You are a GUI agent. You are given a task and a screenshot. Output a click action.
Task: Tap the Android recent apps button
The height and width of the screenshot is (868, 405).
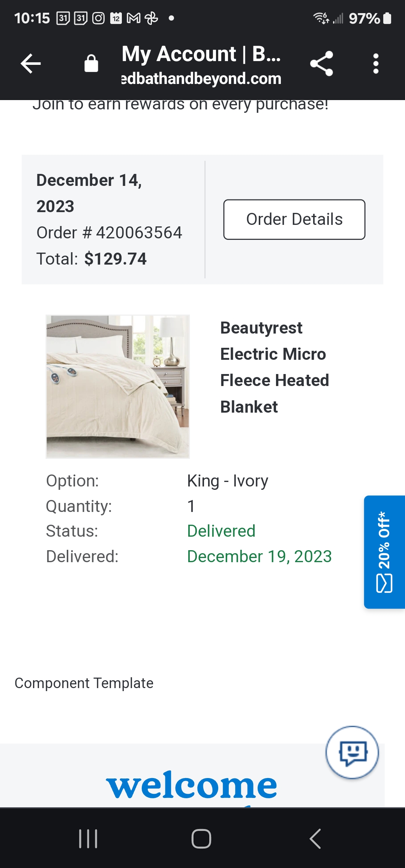[x=88, y=838]
